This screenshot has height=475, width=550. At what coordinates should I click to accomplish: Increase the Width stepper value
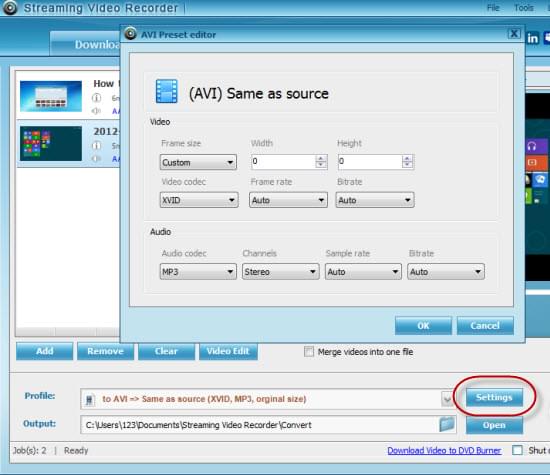click(x=320, y=158)
